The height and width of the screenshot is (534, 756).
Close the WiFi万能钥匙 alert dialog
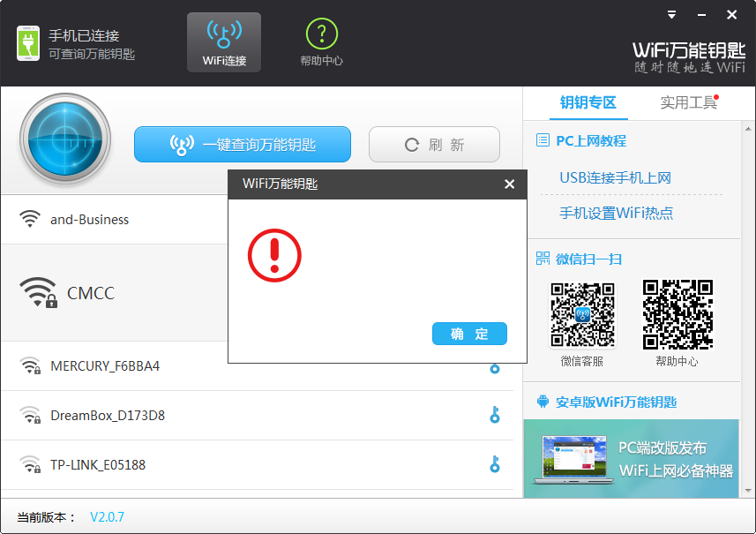[x=509, y=184]
